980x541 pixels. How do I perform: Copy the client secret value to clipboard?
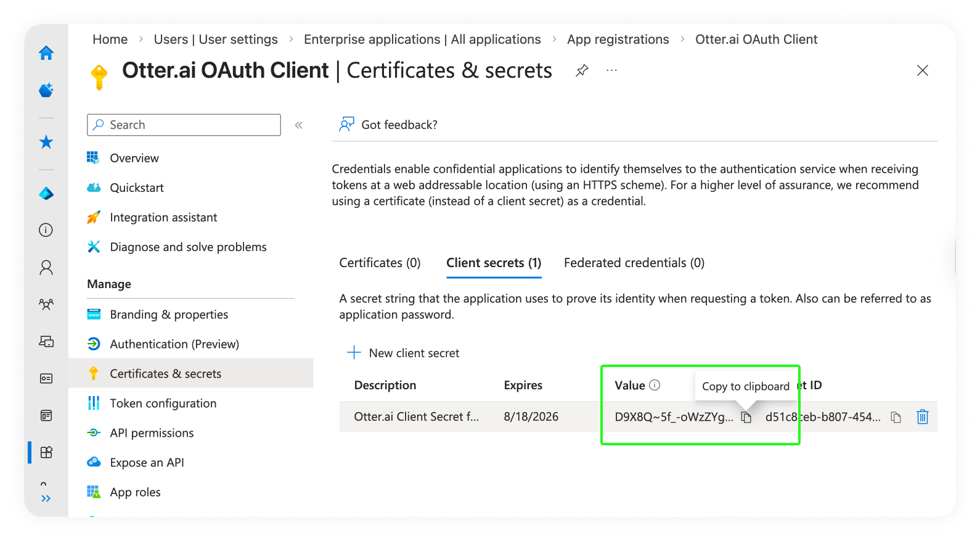click(746, 418)
